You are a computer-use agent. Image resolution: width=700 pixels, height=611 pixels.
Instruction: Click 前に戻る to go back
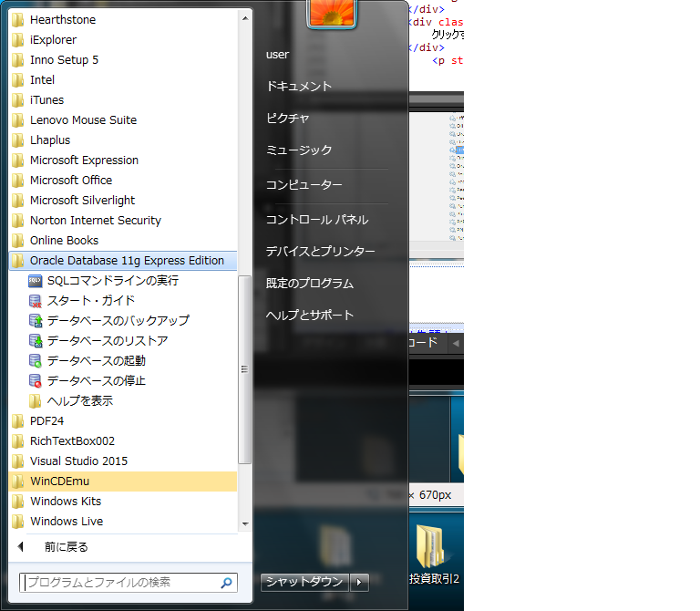click(66, 547)
